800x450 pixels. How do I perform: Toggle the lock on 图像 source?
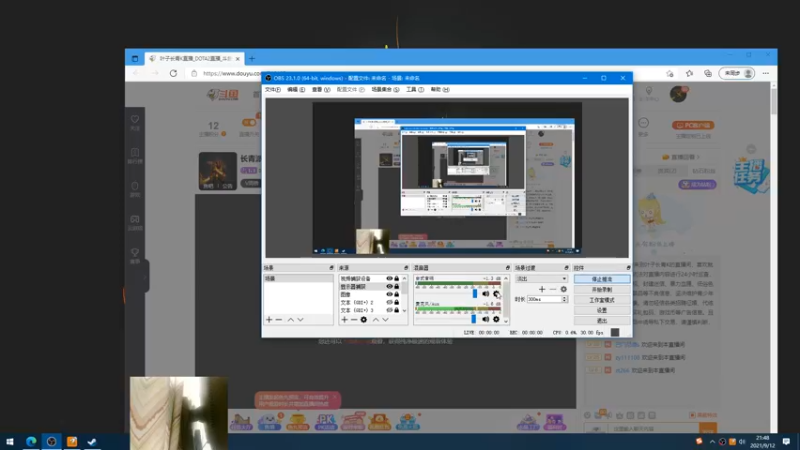396,294
